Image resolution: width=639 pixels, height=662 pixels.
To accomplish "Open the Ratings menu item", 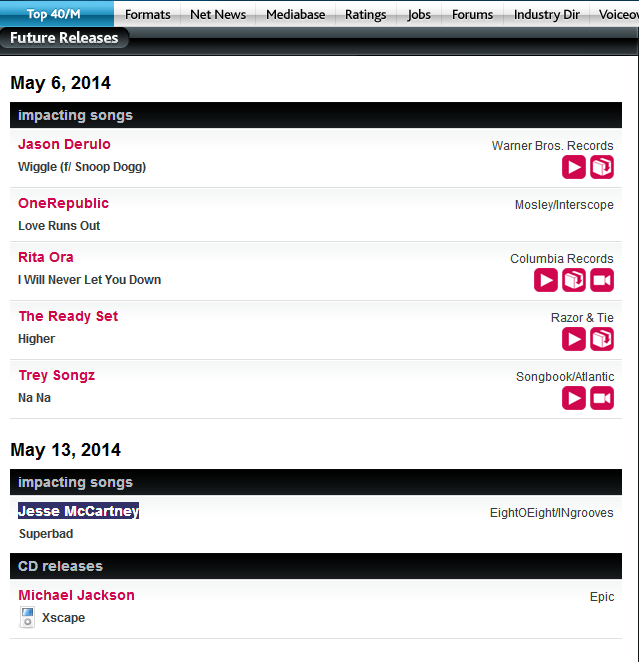I will pyautogui.click(x=366, y=14).
